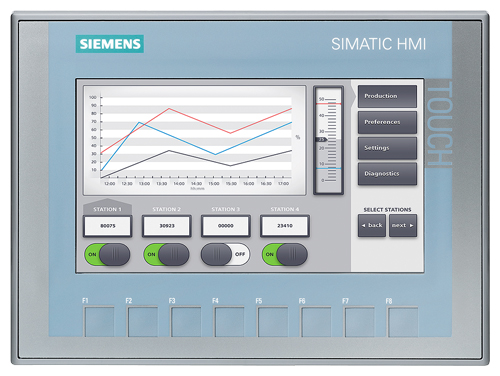The height and width of the screenshot is (376, 500).
Task: Turn off Station 2 switch
Action: point(166,254)
